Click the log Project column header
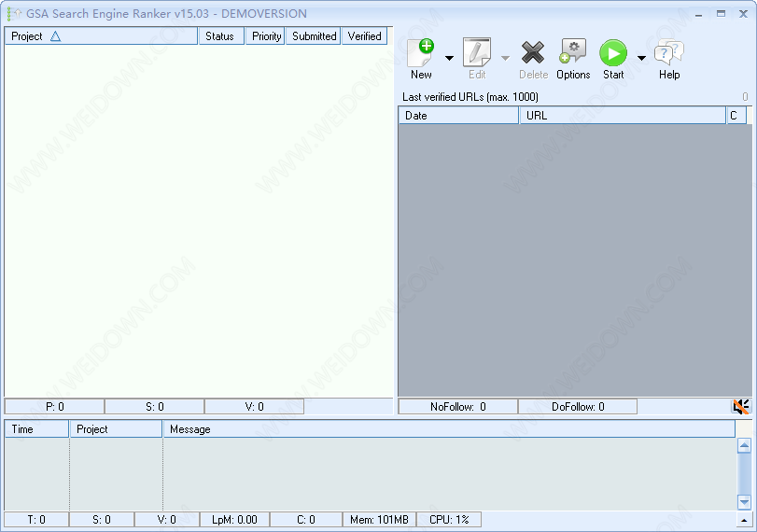 [x=116, y=429]
